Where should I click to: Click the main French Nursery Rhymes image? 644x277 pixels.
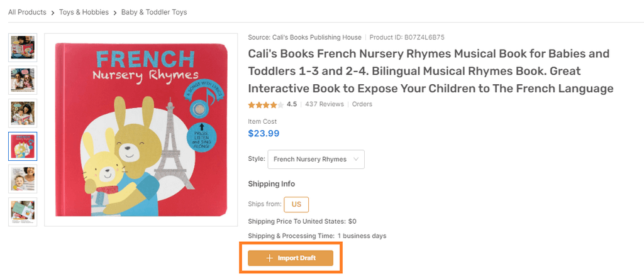[141, 129]
